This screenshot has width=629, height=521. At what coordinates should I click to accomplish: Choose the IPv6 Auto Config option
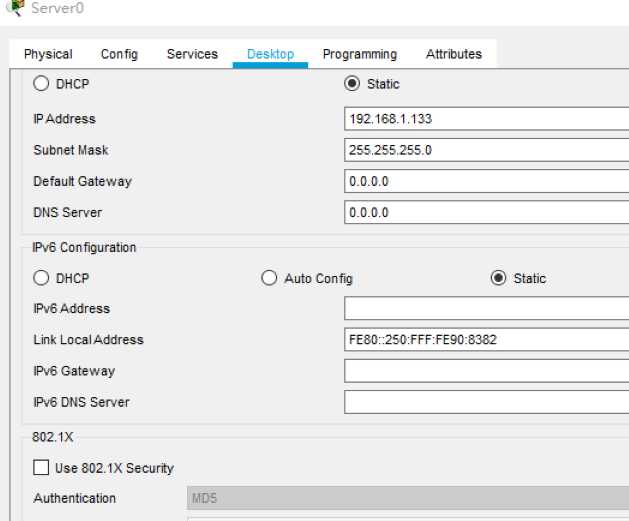[269, 278]
